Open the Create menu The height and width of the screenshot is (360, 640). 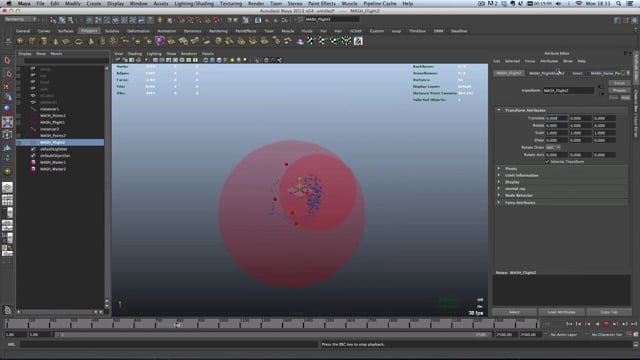(93, 3)
